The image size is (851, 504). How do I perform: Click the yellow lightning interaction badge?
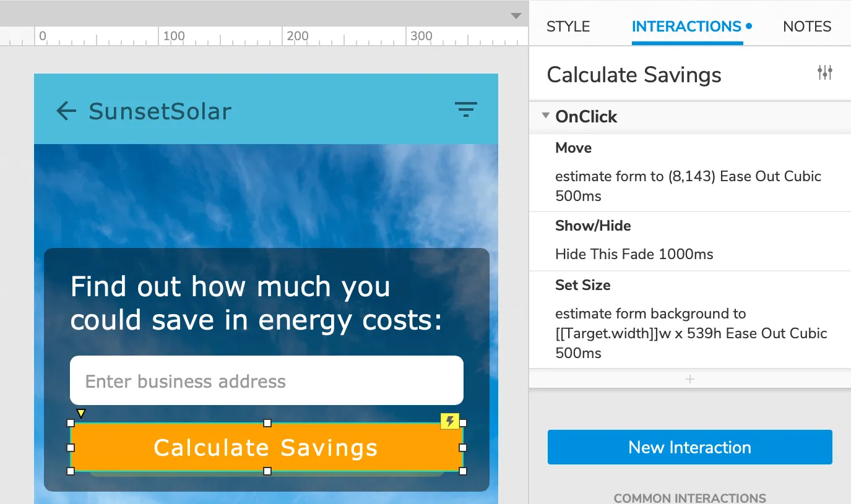(x=450, y=422)
